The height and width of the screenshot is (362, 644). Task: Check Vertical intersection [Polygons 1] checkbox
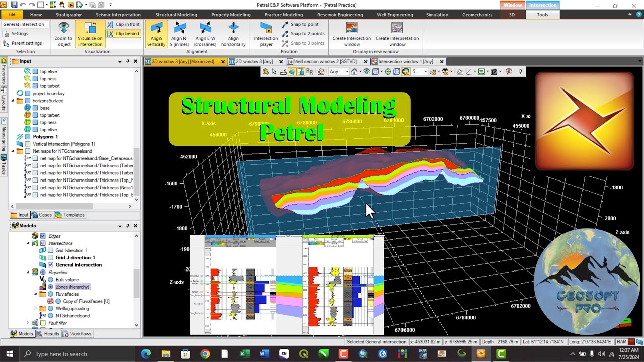point(28,144)
